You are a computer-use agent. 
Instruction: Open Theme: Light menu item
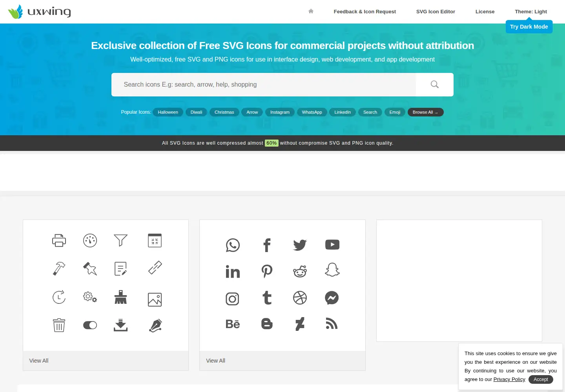(531, 12)
